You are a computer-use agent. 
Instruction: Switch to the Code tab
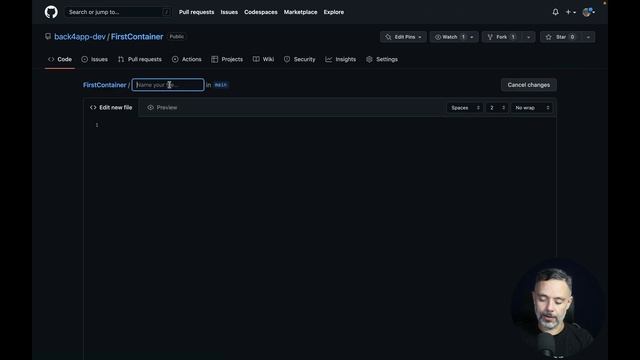(60, 59)
